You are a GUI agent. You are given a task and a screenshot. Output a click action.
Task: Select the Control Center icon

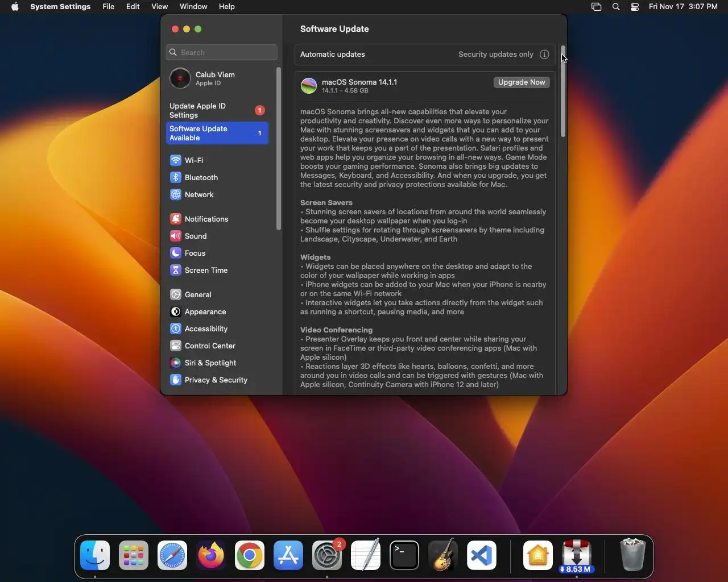tap(176, 346)
